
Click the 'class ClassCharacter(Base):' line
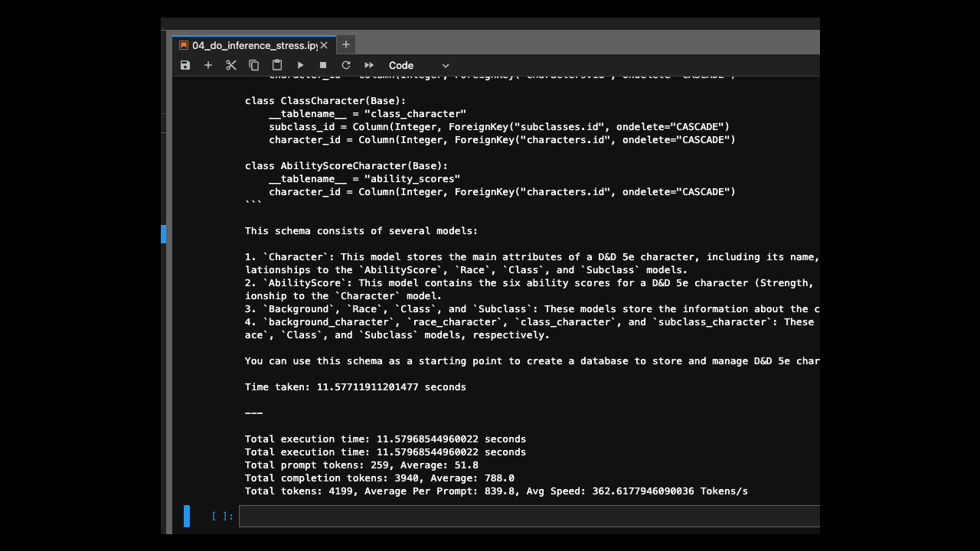[325, 101]
